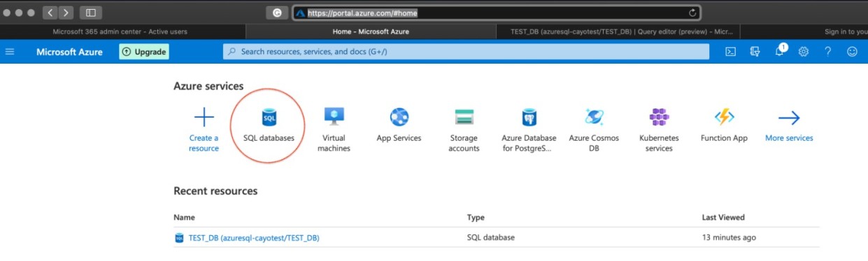Viewport: 868px width, 261px height.
Task: Open the Virtual machines service icon
Action: pyautogui.click(x=334, y=117)
